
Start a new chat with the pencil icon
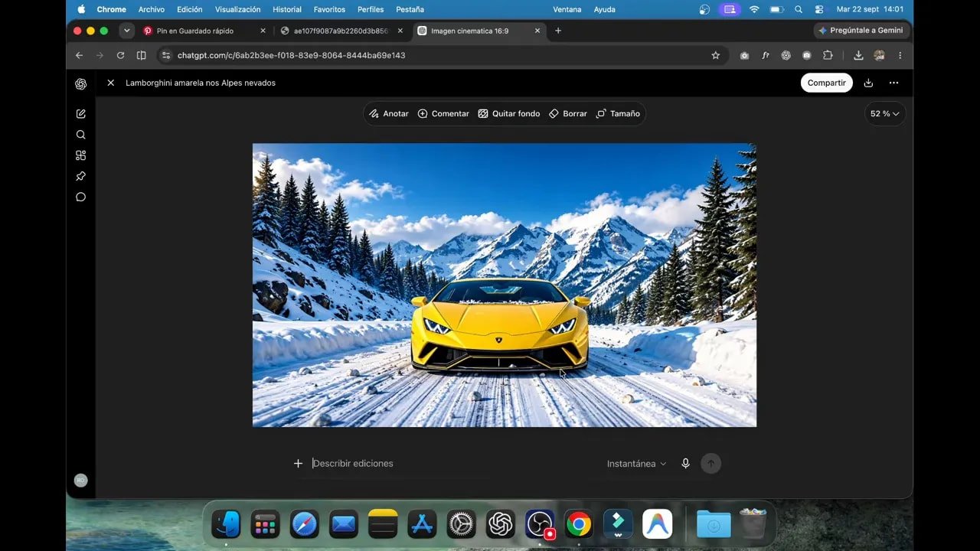pos(80,113)
